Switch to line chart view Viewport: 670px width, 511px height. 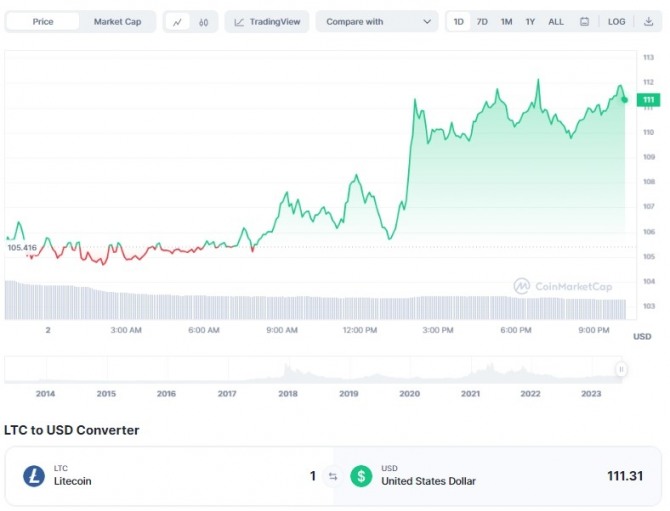pos(177,21)
